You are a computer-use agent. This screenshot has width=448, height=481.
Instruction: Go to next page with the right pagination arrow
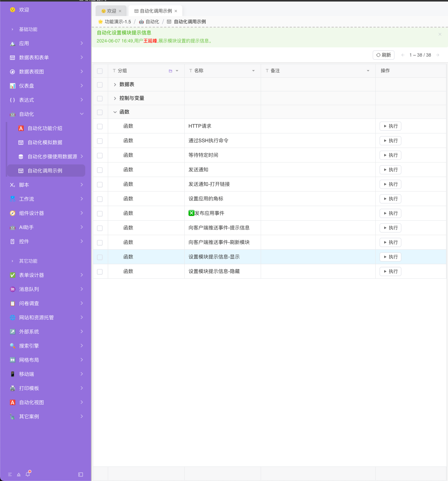click(438, 55)
